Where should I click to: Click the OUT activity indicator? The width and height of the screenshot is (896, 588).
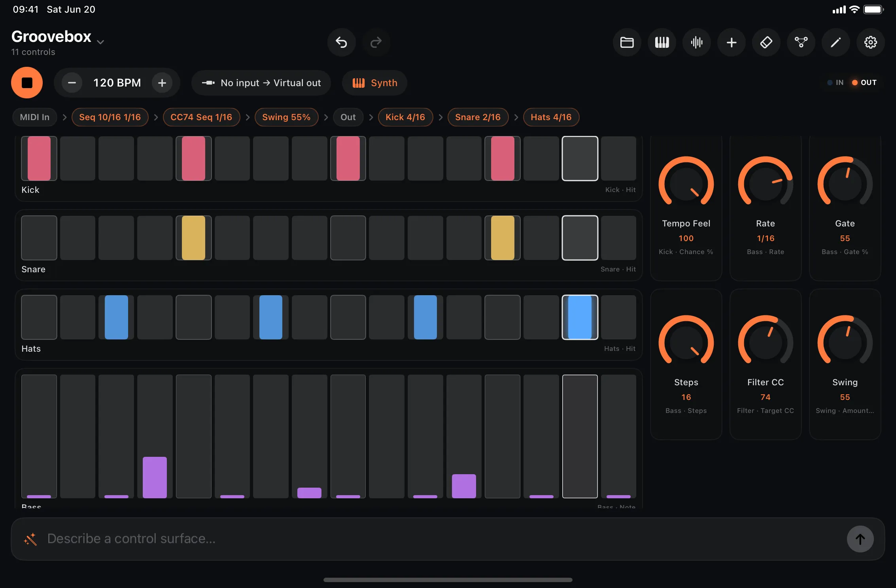coord(864,83)
